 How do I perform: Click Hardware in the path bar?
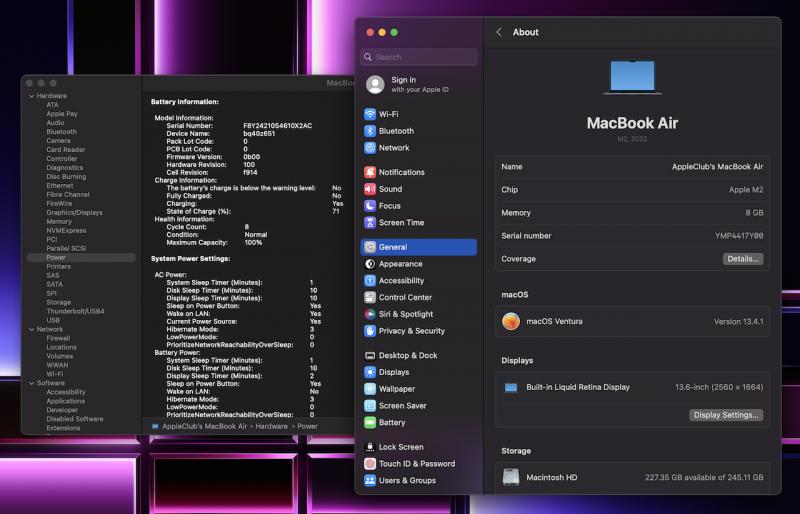coord(271,426)
